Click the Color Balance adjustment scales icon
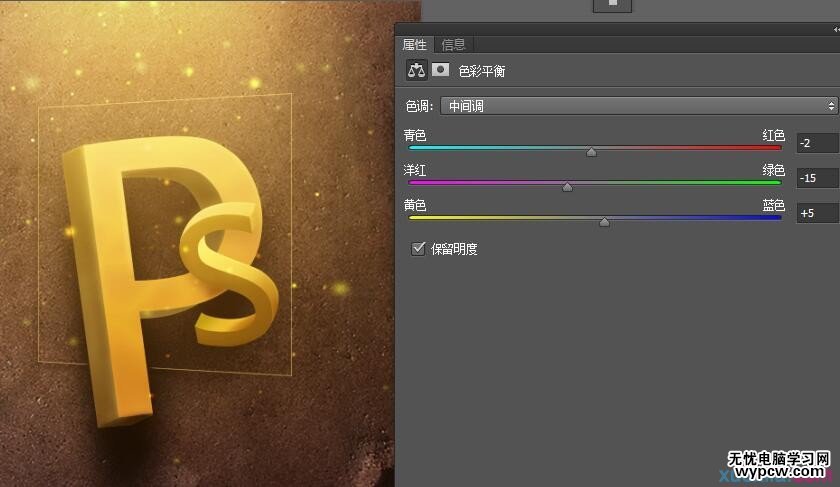The width and height of the screenshot is (840, 487). [x=416, y=70]
